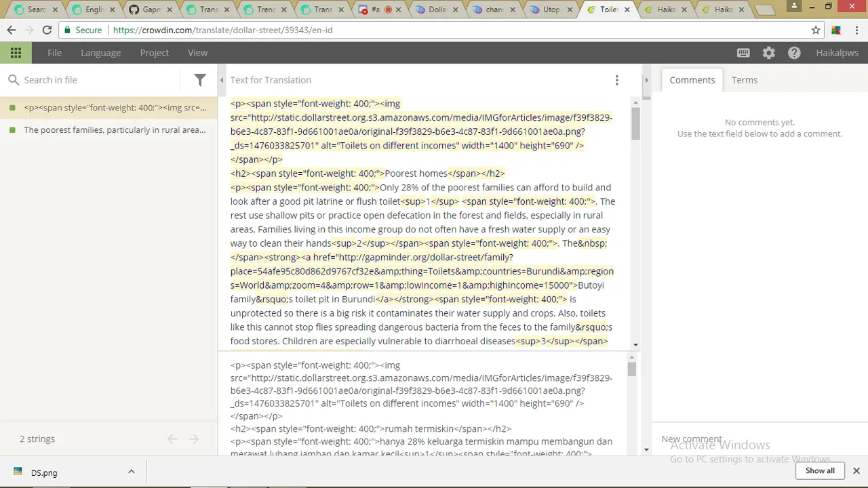Image resolution: width=868 pixels, height=488 pixels.
Task: Switch to the Terms tab
Action: point(745,80)
